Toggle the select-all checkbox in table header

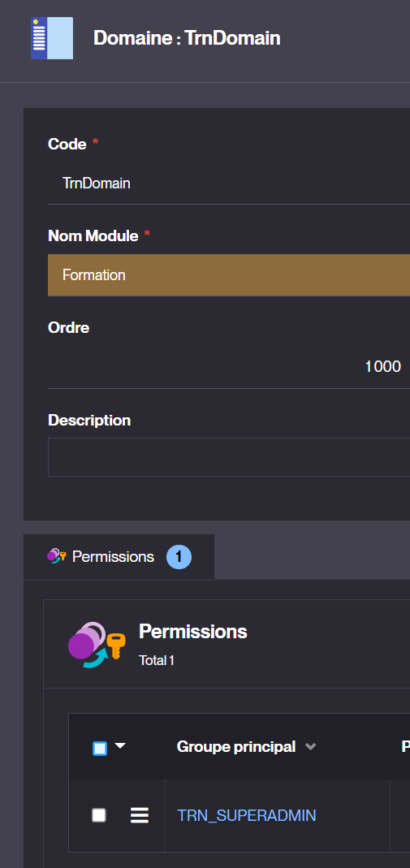(x=100, y=749)
